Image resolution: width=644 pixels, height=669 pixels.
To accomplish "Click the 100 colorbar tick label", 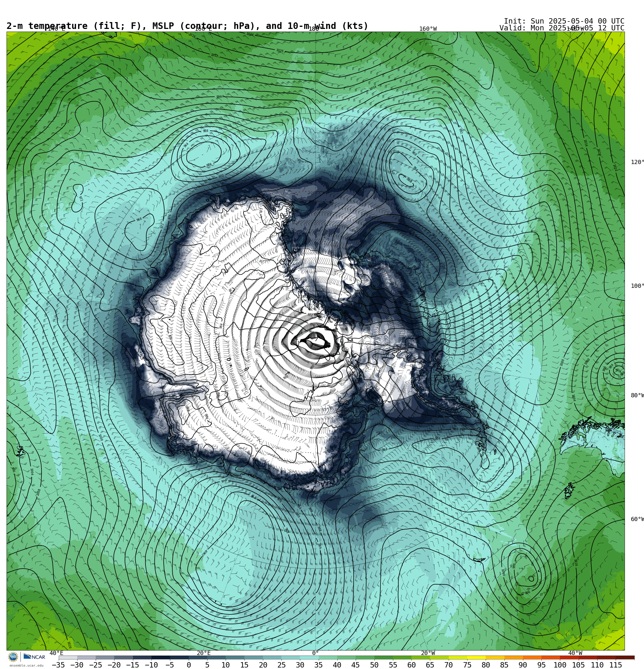I will 560,665.
